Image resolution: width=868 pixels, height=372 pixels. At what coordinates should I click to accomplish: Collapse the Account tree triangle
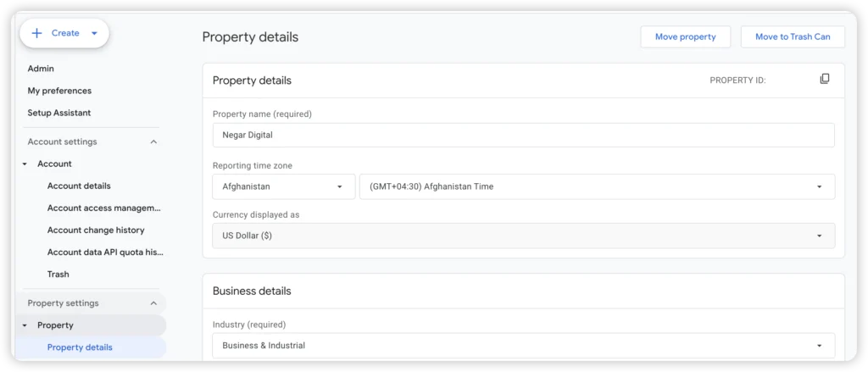pyautogui.click(x=25, y=164)
